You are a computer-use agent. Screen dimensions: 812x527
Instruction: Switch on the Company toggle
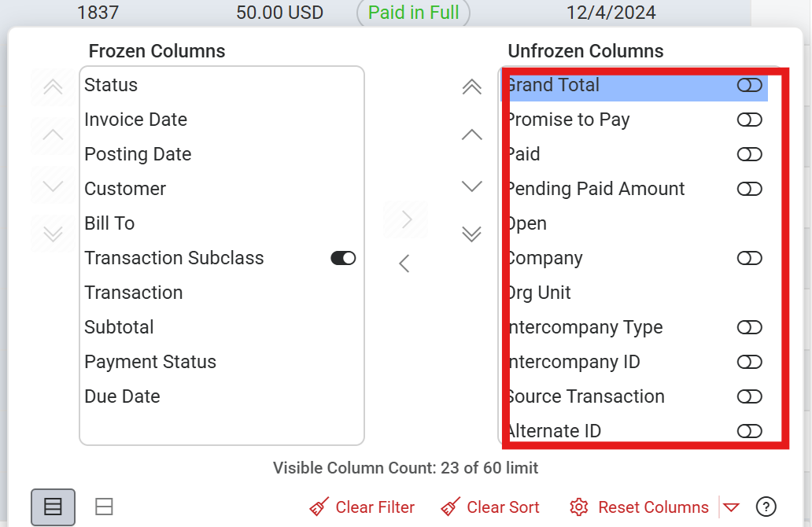[x=749, y=258]
